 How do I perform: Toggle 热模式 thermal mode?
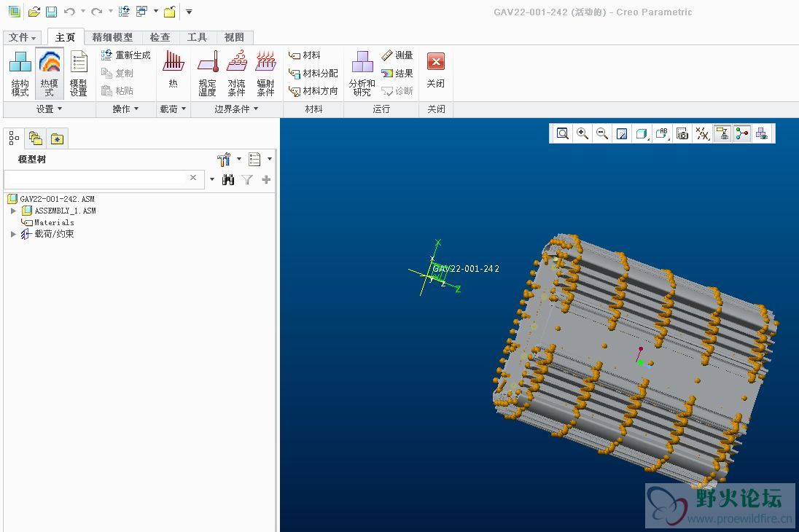click(x=50, y=74)
